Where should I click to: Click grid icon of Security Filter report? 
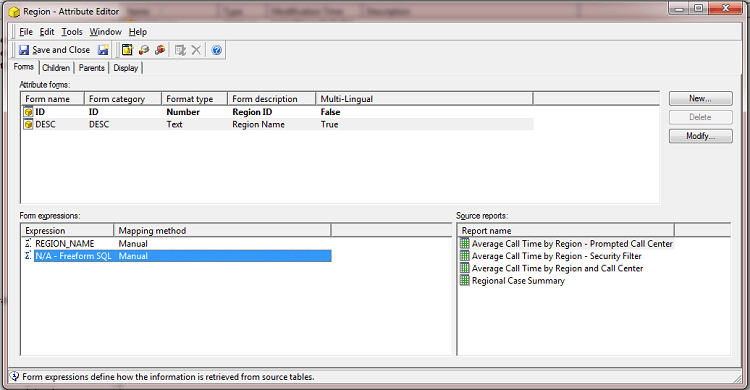coord(464,256)
